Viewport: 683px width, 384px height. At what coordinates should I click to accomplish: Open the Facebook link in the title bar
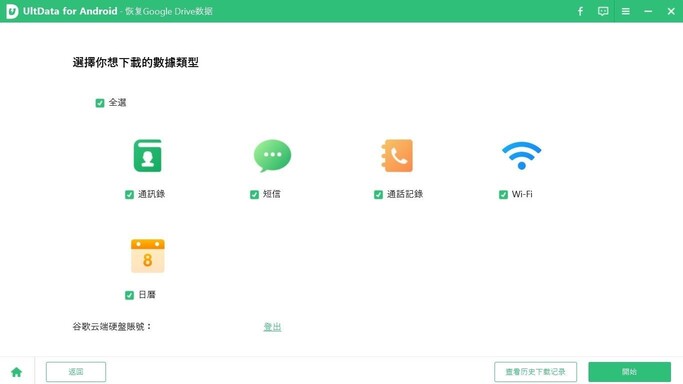580,11
